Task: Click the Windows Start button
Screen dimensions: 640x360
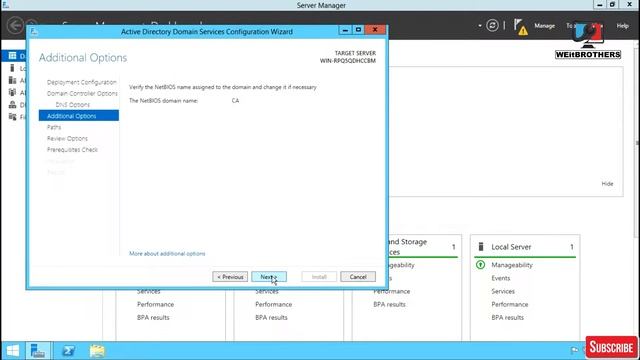Action: click(x=13, y=351)
